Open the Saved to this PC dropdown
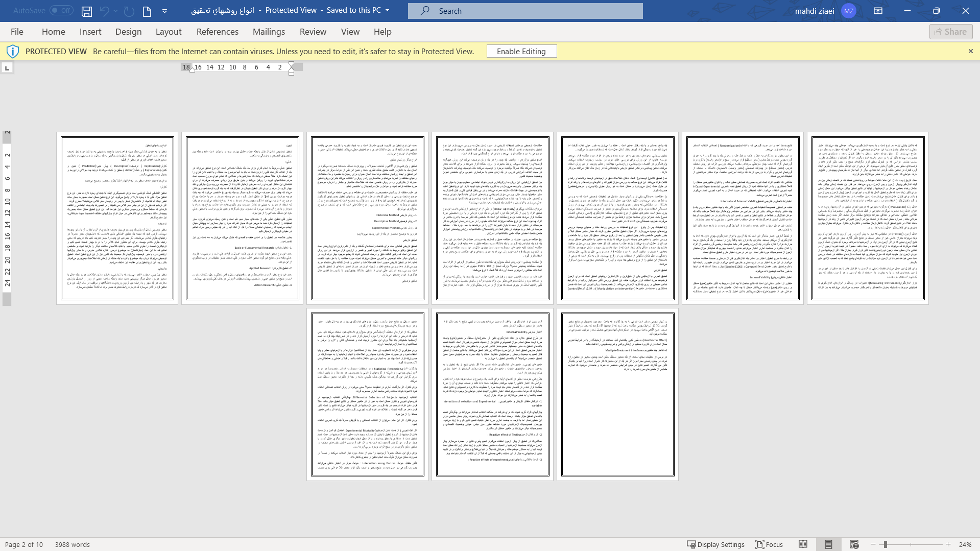Viewport: 980px width, 551px height. pos(387,10)
